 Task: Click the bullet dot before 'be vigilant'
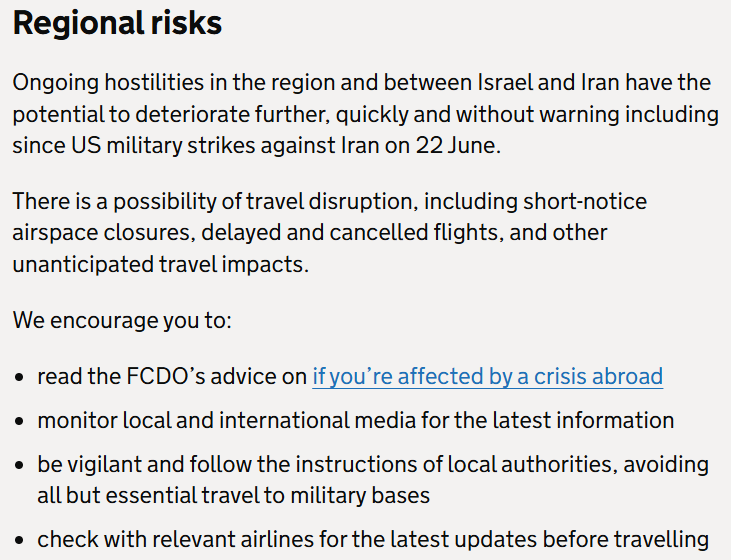[19, 465]
